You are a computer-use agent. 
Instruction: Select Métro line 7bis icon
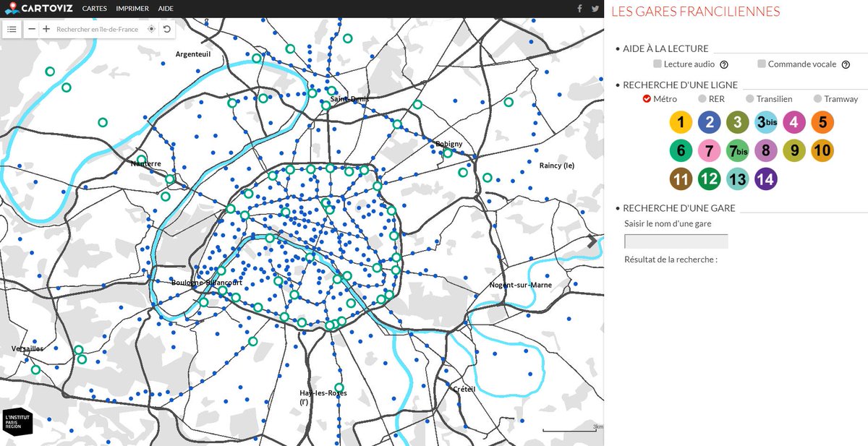pos(737,150)
